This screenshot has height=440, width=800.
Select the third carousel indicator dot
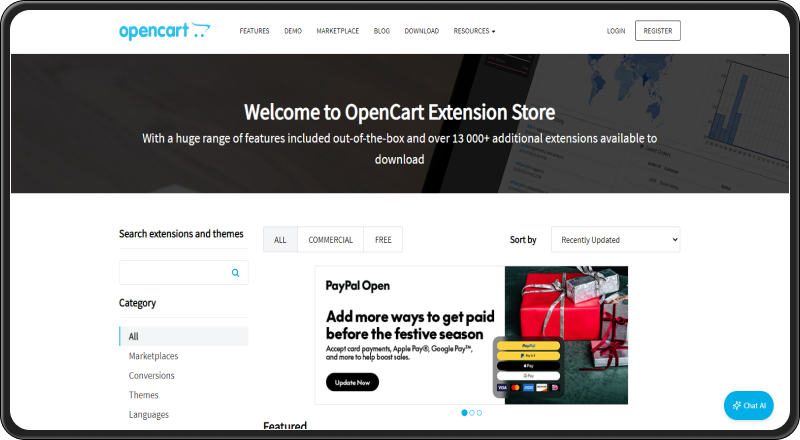pyautogui.click(x=479, y=412)
